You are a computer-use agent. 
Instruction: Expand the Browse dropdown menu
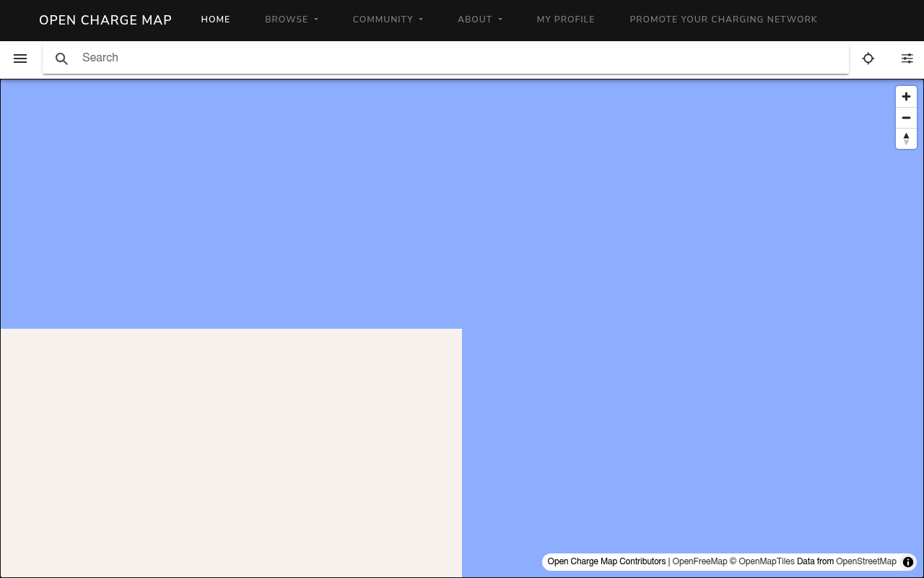click(292, 20)
